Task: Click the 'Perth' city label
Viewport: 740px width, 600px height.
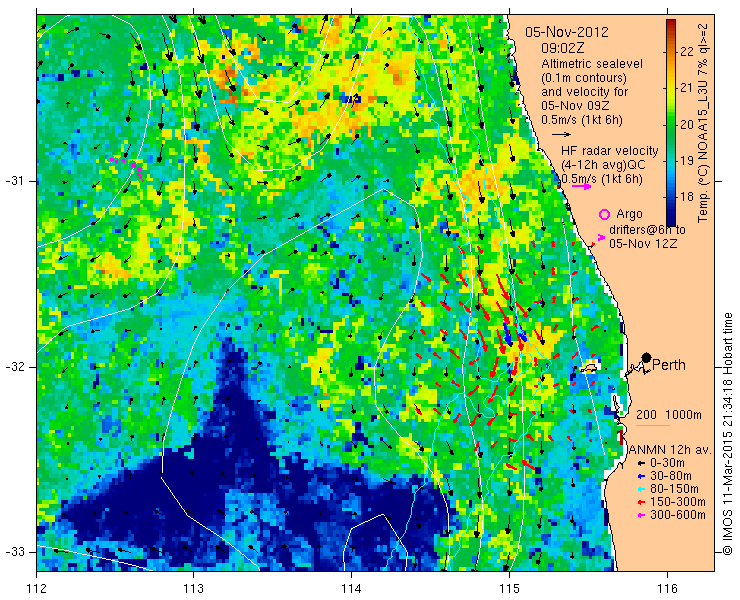Action: 669,365
